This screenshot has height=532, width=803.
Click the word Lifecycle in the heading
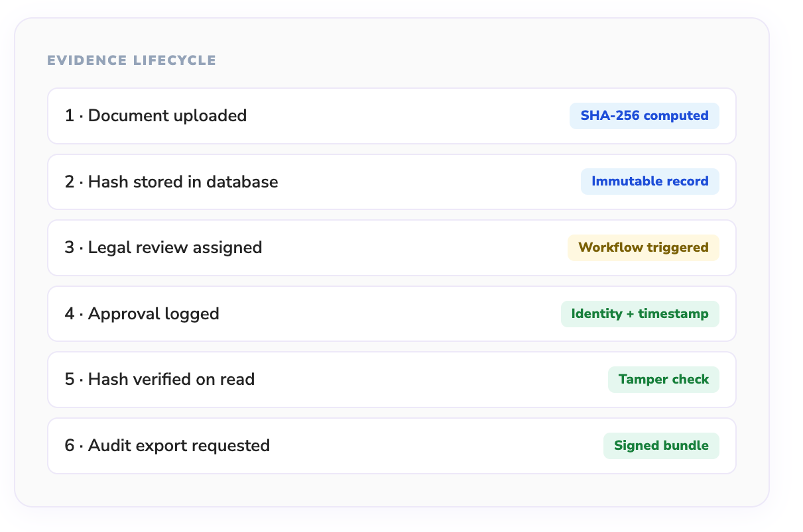pyautogui.click(x=174, y=61)
